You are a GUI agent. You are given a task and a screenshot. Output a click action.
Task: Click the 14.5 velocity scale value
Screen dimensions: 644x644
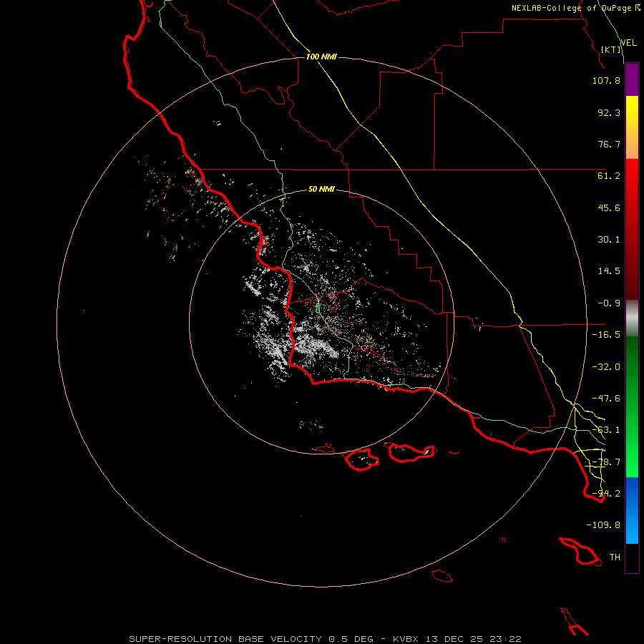pyautogui.click(x=609, y=271)
